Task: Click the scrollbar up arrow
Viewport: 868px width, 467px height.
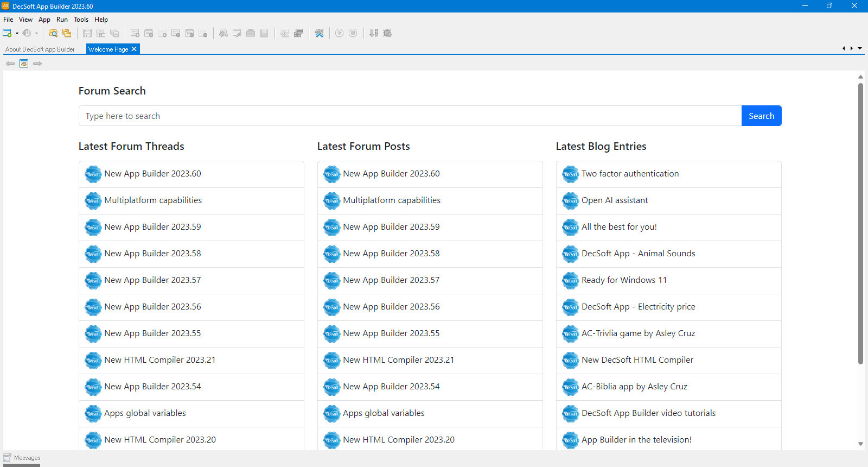Action: pyautogui.click(x=860, y=77)
